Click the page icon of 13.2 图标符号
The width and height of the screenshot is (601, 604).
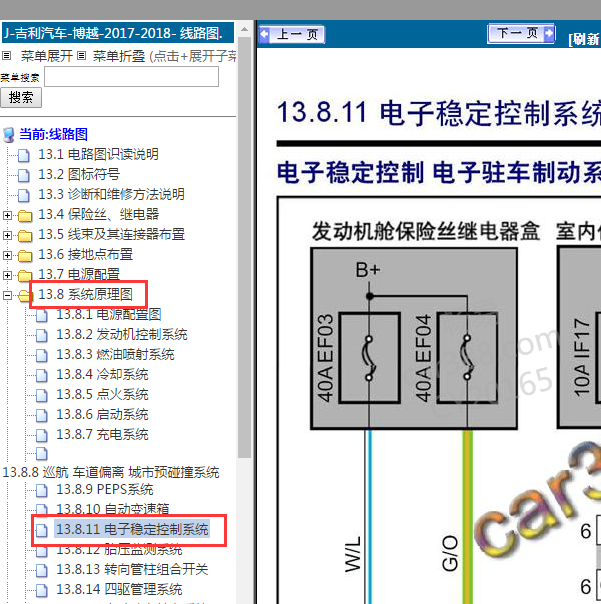pos(24,175)
